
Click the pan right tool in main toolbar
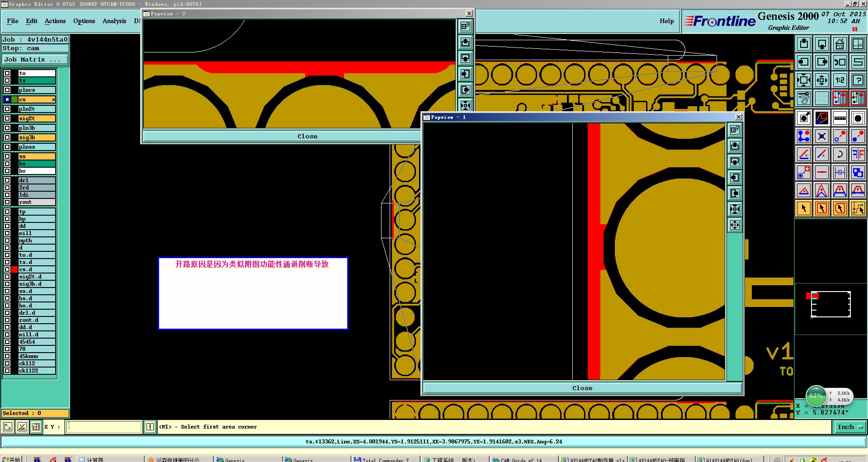point(822,62)
